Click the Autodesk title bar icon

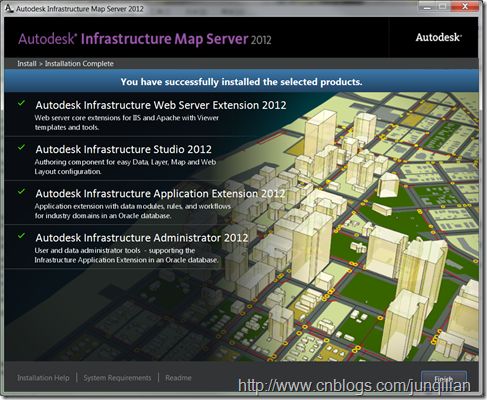(9, 8)
